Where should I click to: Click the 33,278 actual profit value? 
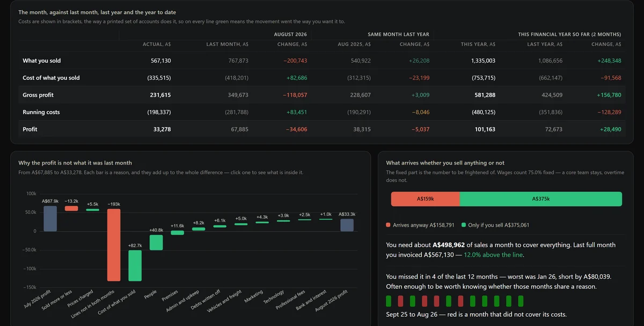pos(163,129)
